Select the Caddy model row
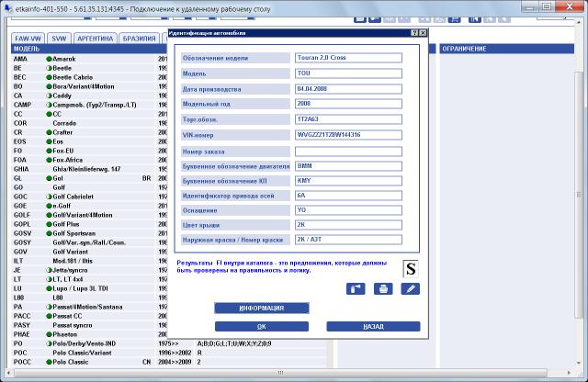 (x=89, y=95)
